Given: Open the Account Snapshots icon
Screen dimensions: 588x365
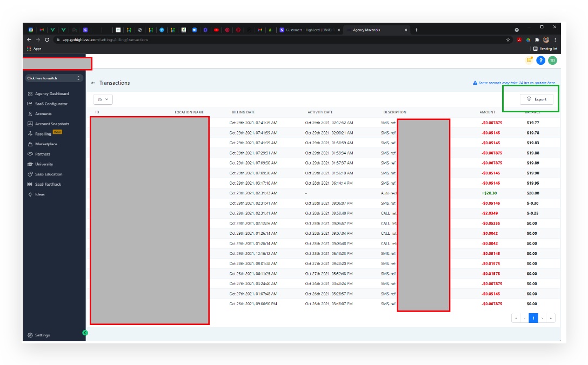Looking at the screenshot, I should click(x=30, y=124).
